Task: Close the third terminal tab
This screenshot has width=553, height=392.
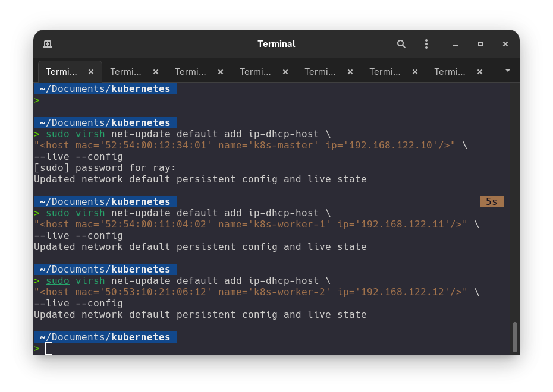Action: pyautogui.click(x=221, y=72)
